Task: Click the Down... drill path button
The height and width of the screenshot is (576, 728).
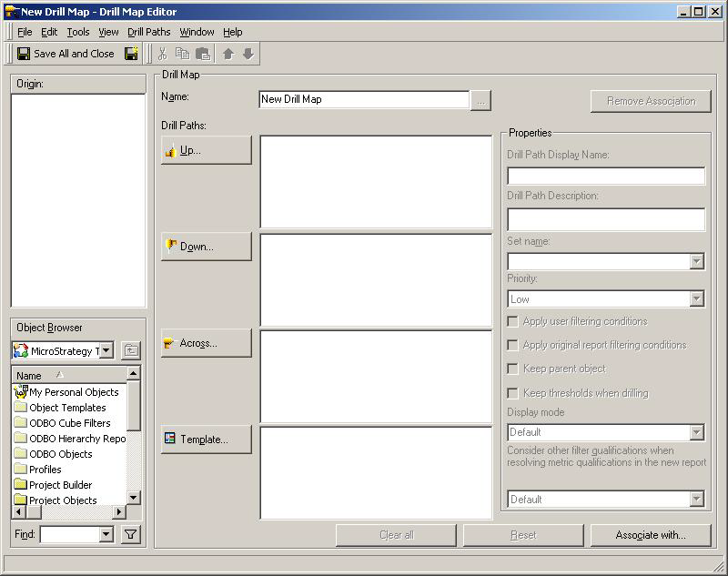Action: 206,247
